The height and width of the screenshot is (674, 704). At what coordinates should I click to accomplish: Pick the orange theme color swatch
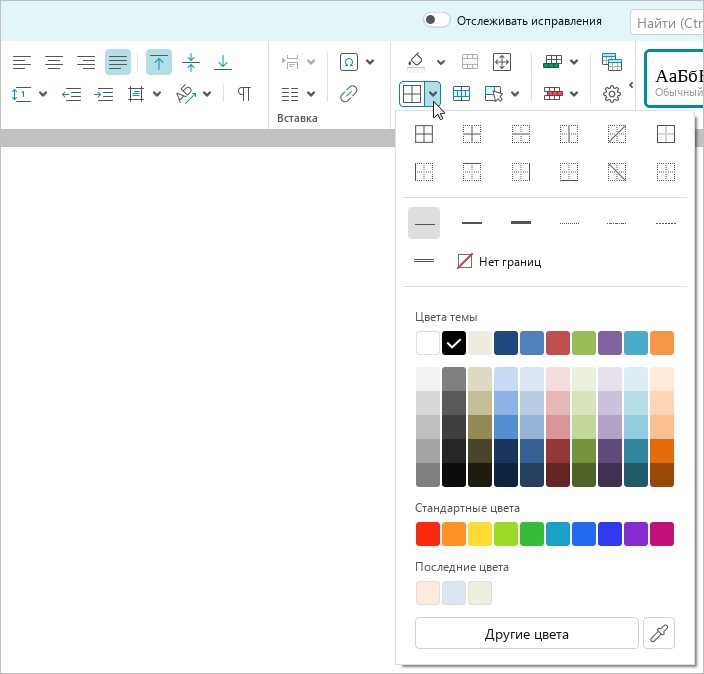662,343
